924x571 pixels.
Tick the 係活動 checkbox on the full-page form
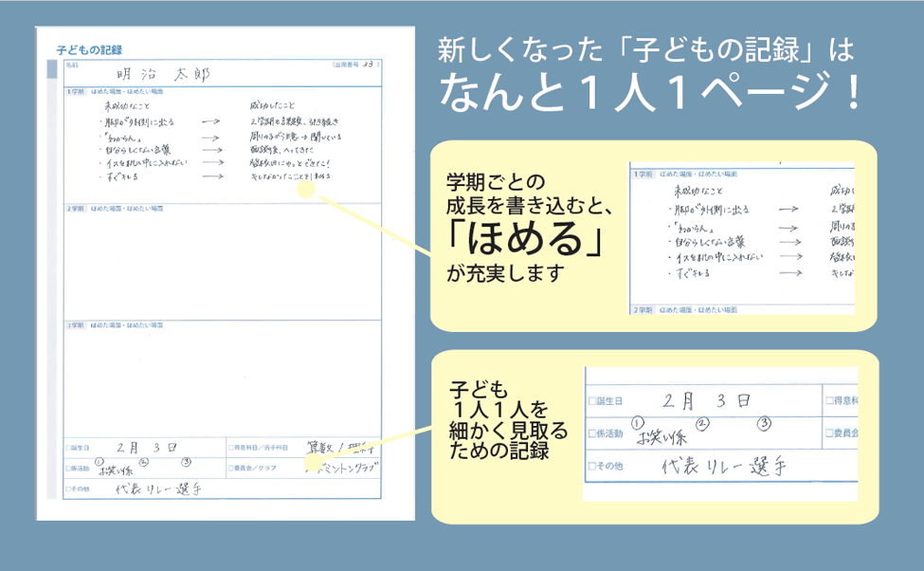[68, 469]
